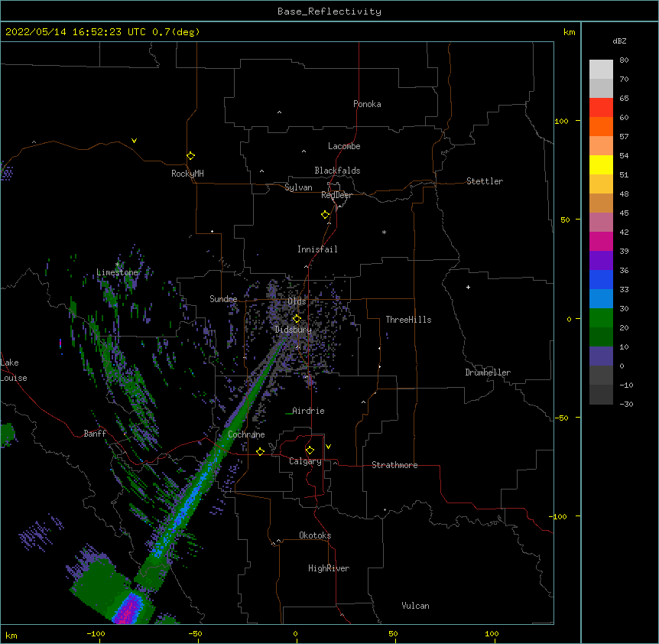The width and height of the screenshot is (659, 644).
Task: Click the Airdrie city label
Action: pos(309,411)
